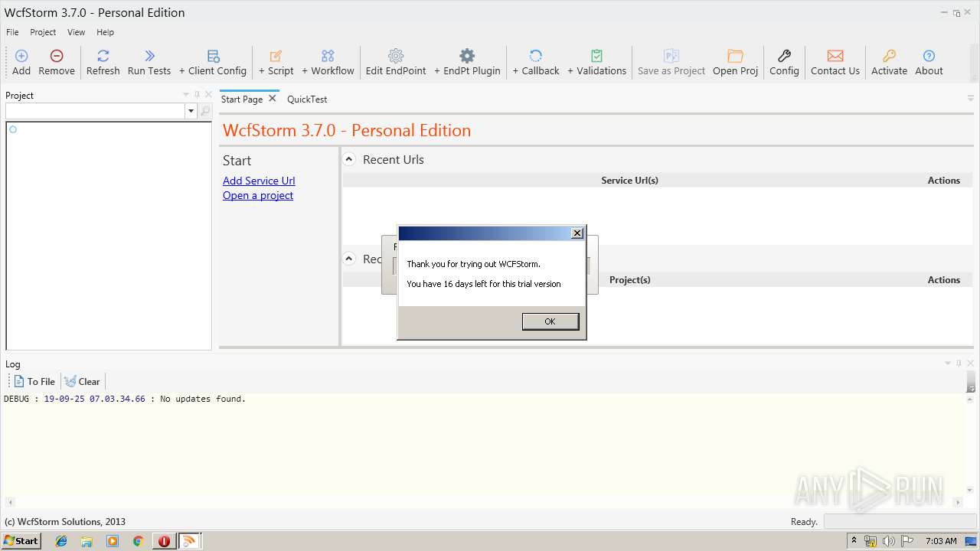980x551 pixels.
Task: Open the Project menu
Action: click(43, 32)
